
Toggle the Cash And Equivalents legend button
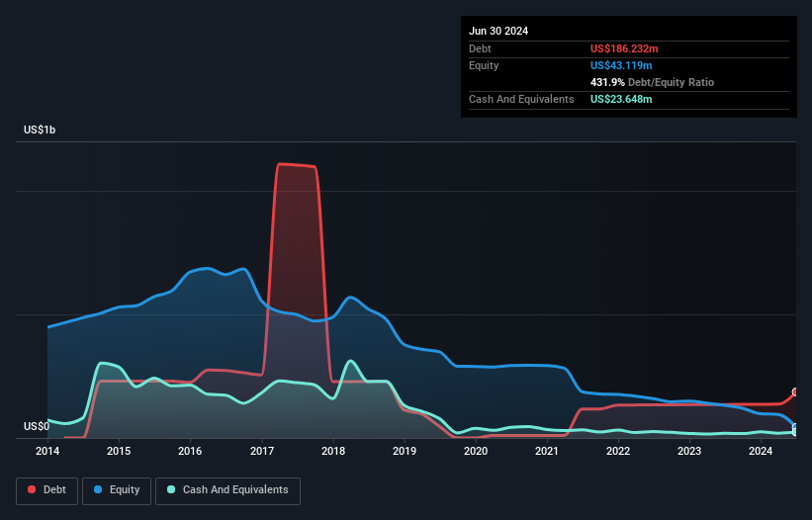click(x=227, y=490)
